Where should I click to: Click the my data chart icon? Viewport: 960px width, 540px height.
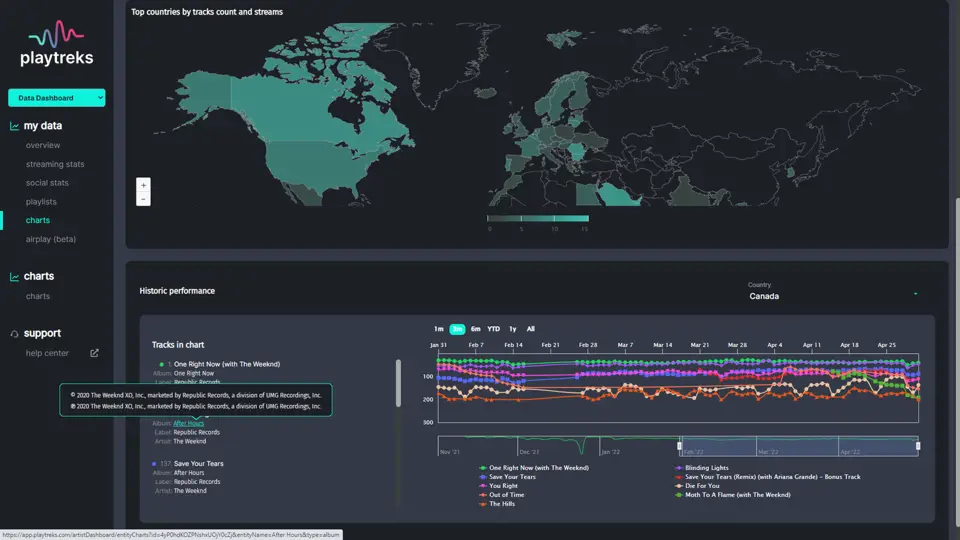pyautogui.click(x=14, y=126)
